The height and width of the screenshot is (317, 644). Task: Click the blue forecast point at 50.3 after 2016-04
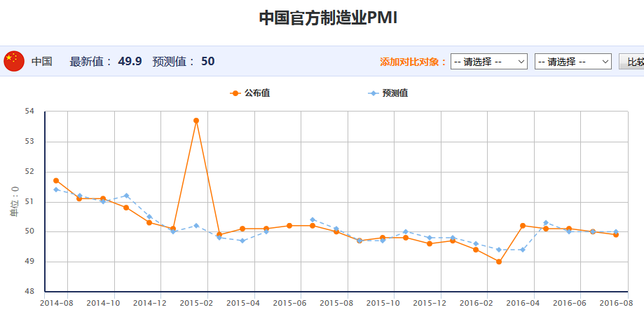tap(546, 222)
